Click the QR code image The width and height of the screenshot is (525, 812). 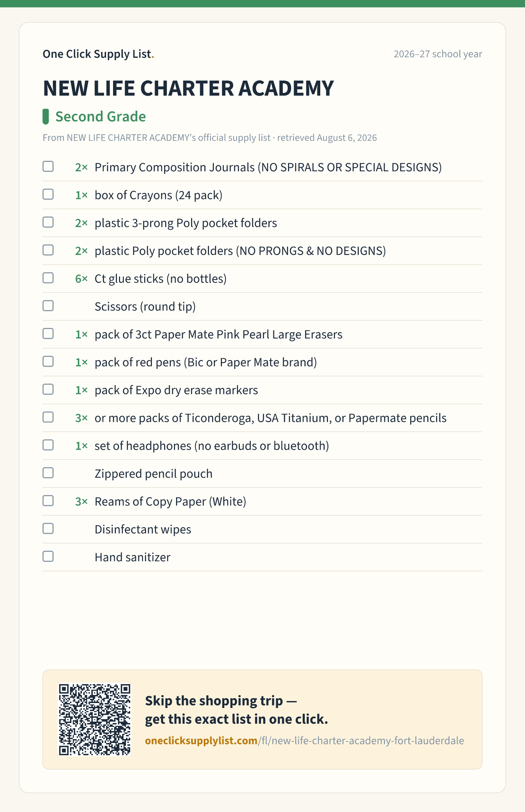94,720
